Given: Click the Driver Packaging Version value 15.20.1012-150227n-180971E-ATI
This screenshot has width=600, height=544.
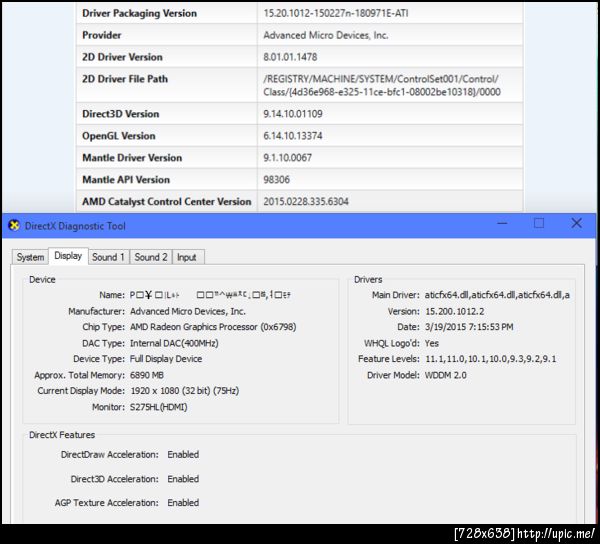Looking at the screenshot, I should pyautogui.click(x=336, y=13).
